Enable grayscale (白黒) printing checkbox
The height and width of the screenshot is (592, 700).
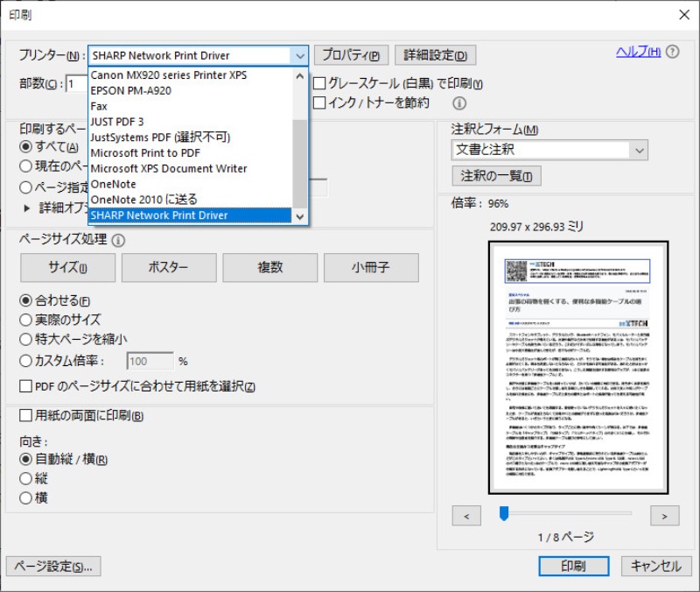[x=320, y=84]
